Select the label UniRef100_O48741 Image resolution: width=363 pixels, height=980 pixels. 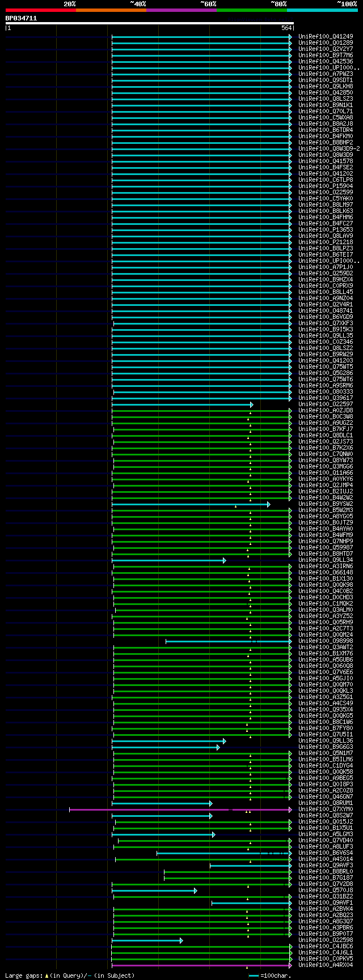pyautogui.click(x=326, y=310)
